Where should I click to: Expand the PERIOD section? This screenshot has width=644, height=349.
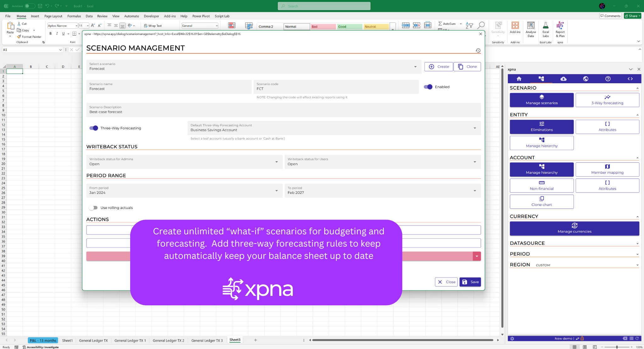tap(574, 254)
